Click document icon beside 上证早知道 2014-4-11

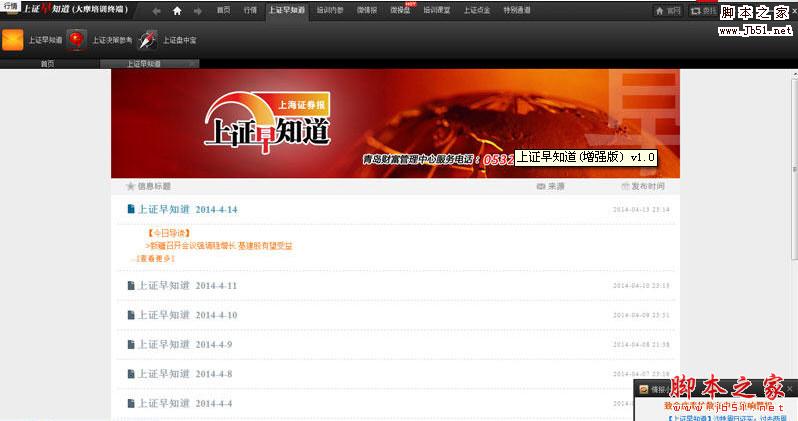pyautogui.click(x=131, y=285)
